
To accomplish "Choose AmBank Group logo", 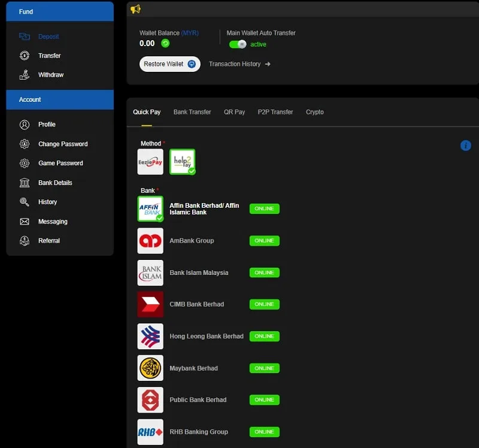I will [150, 241].
